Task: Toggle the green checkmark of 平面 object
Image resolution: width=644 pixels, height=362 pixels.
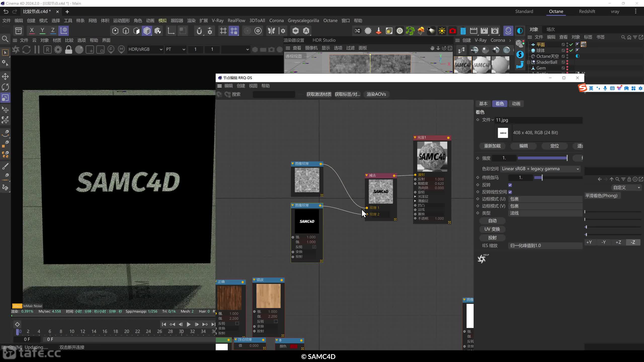Action: pos(571,44)
